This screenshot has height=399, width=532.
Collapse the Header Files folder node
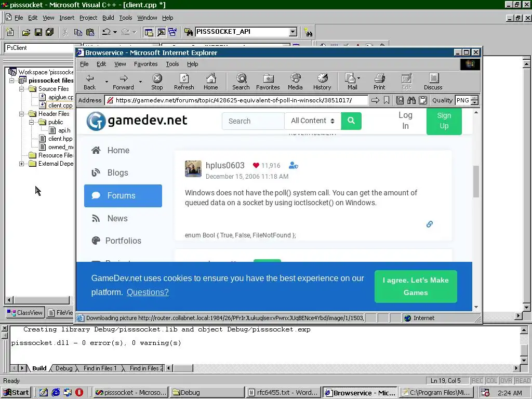pyautogui.click(x=21, y=114)
